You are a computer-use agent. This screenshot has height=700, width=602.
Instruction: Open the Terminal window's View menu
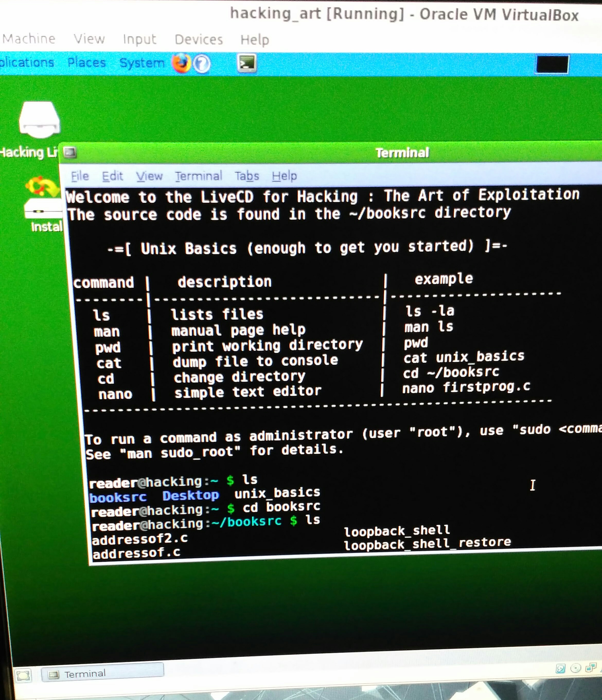click(149, 176)
